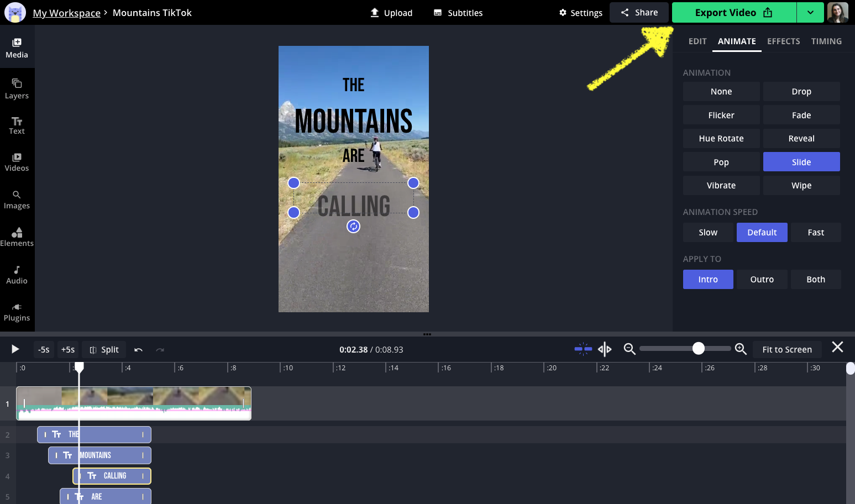The image size is (855, 504).
Task: Open the Audio panel
Action: (x=17, y=275)
